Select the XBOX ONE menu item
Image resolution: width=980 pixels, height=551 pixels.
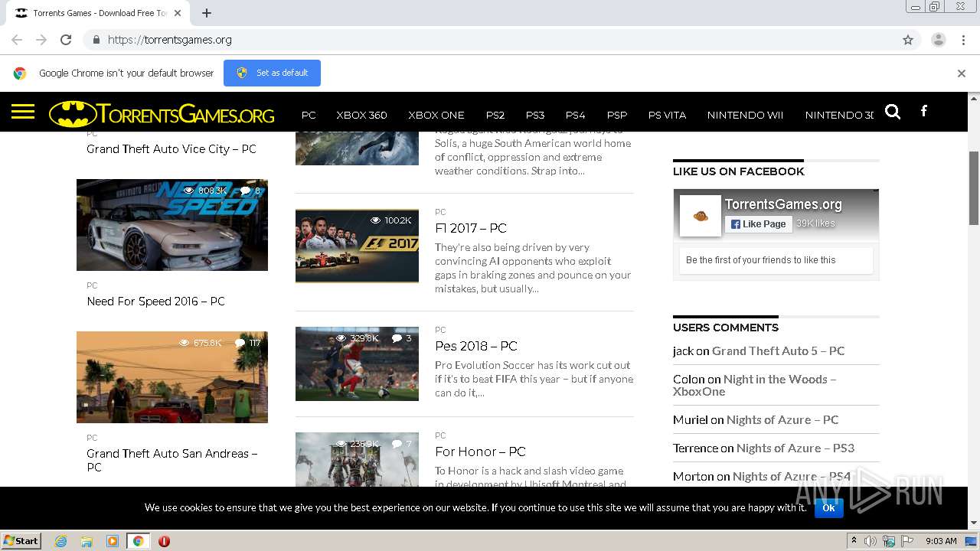click(436, 115)
